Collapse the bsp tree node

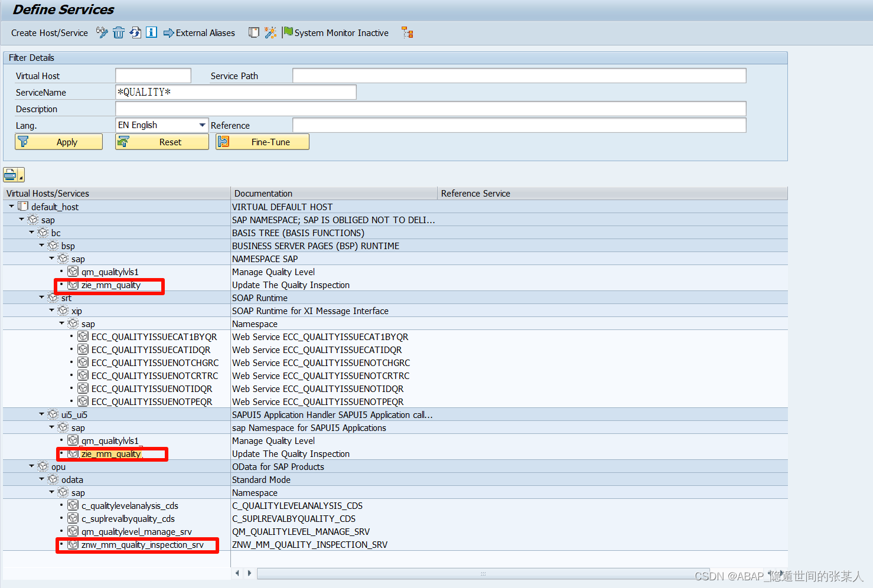pyautogui.click(x=41, y=245)
